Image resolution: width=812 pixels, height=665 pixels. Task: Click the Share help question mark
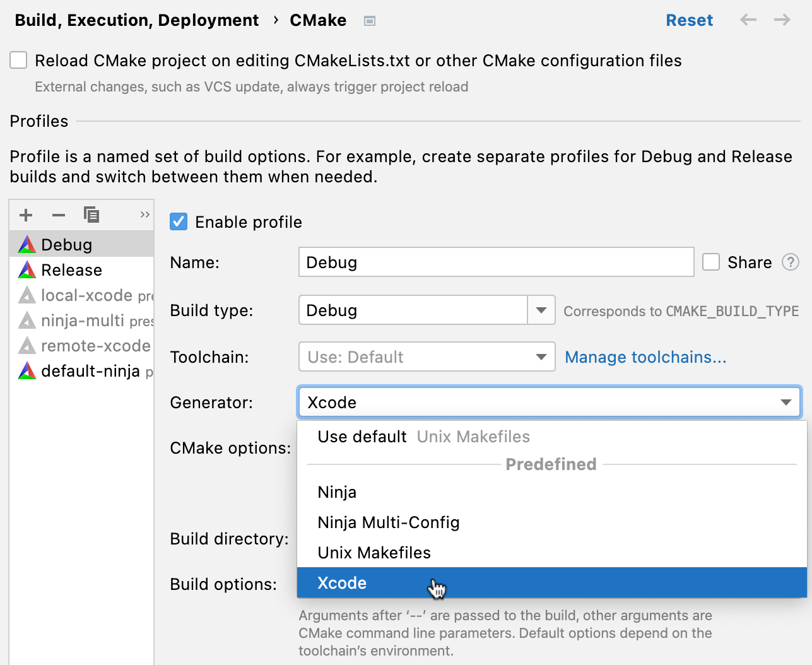pos(791,262)
